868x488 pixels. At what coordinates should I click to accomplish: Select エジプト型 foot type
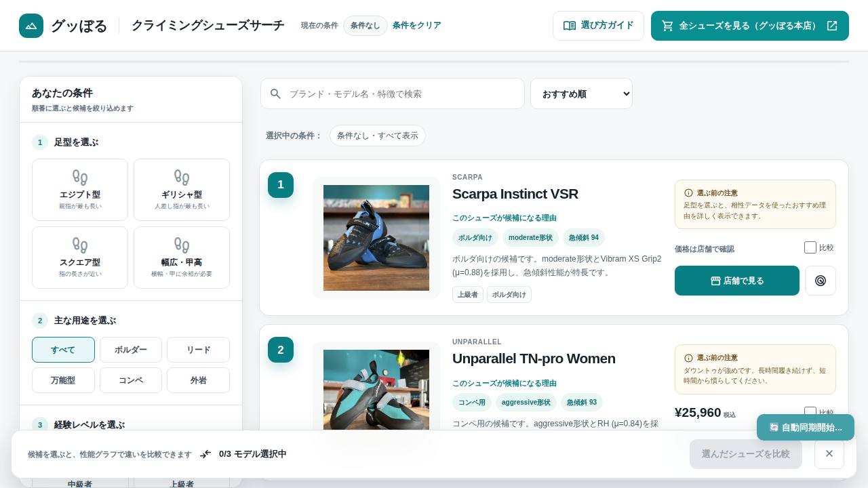(x=80, y=190)
